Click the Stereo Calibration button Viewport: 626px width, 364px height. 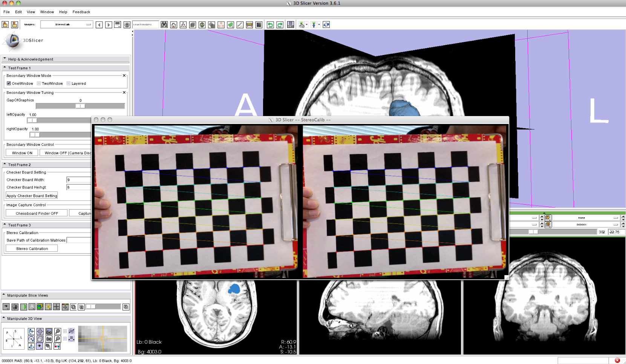coord(32,249)
